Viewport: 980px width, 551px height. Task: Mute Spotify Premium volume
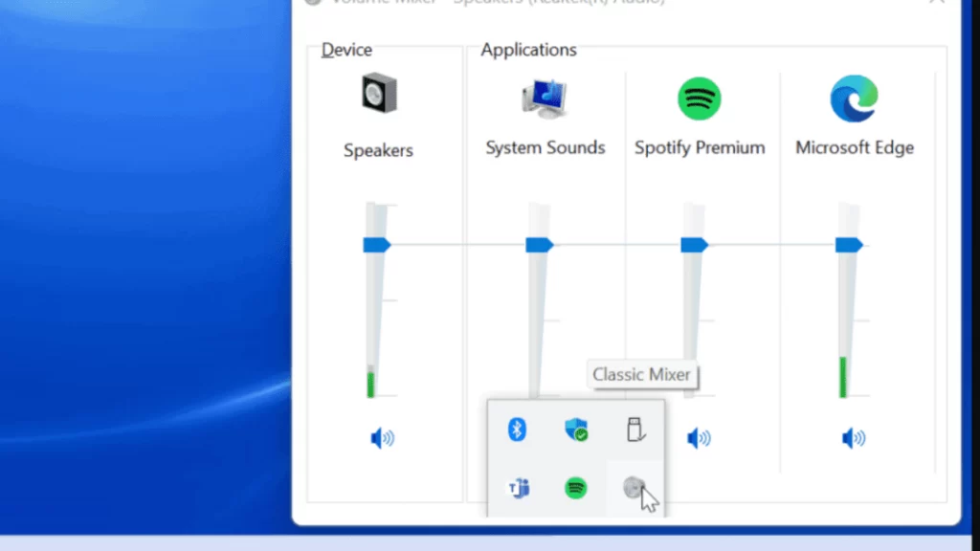pyautogui.click(x=699, y=438)
